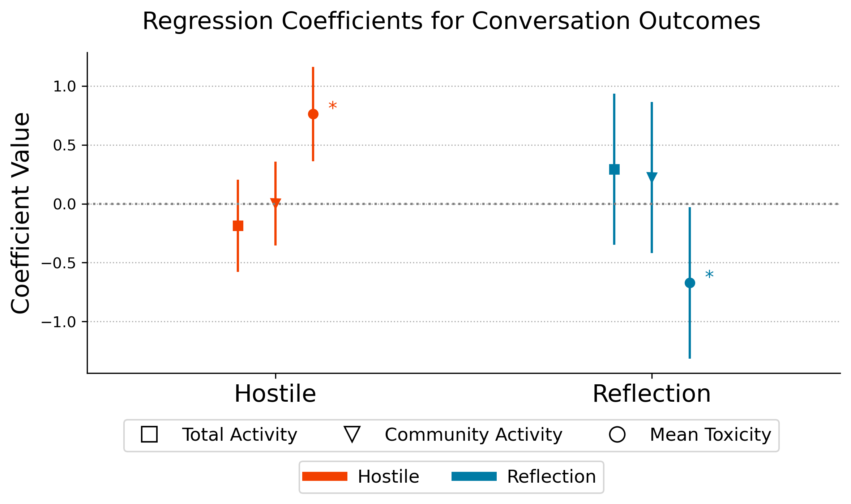Click the triangle icon in the legend
The height and width of the screenshot is (504, 851).
pos(352,435)
